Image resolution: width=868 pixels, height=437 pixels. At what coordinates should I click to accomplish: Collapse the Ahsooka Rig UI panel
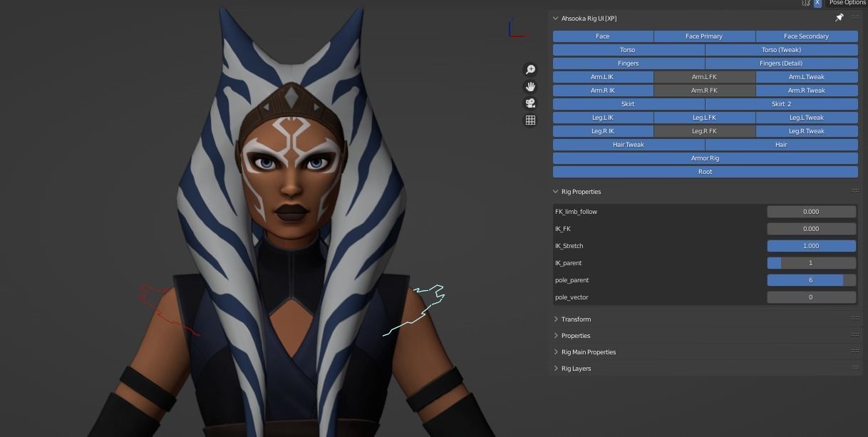tap(555, 18)
